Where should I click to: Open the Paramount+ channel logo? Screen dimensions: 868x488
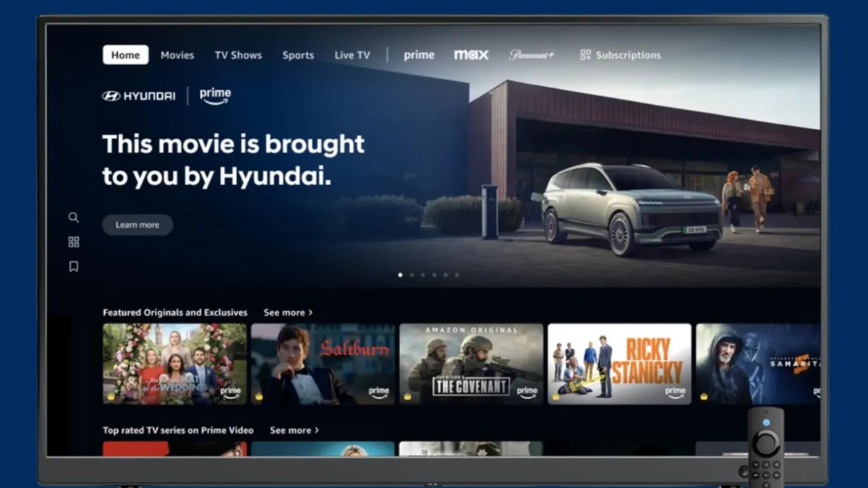click(531, 54)
